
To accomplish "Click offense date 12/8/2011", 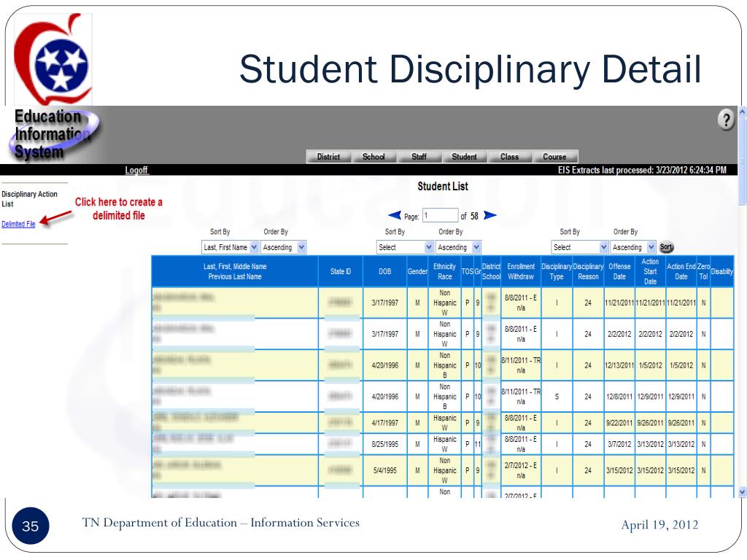I will pos(619,397).
